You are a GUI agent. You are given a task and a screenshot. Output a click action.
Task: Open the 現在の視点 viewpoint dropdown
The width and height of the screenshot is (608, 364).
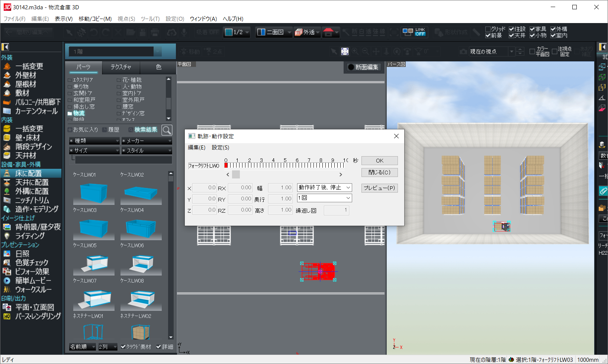512,52
